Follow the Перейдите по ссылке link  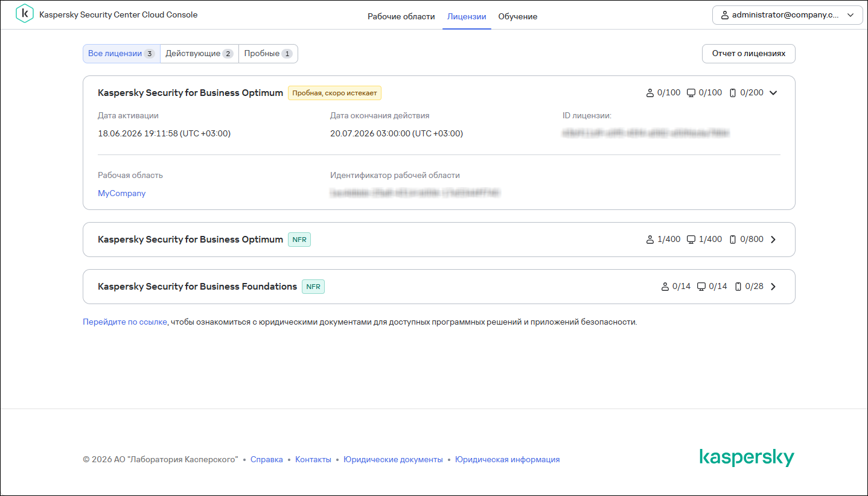click(125, 322)
